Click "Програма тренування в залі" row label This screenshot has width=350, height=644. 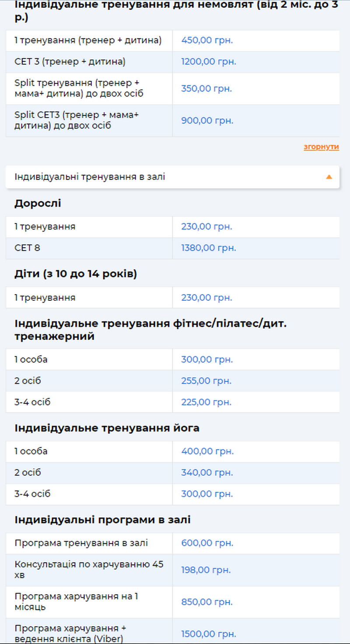coord(81,543)
